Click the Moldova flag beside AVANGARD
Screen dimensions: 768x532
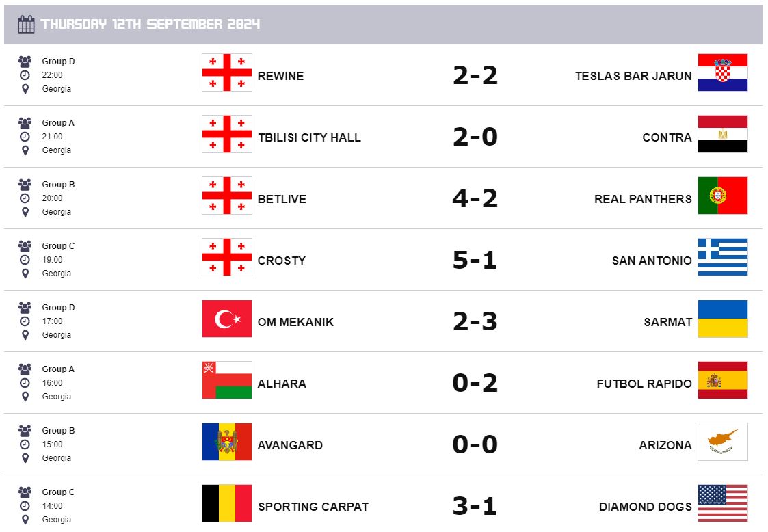tap(226, 442)
